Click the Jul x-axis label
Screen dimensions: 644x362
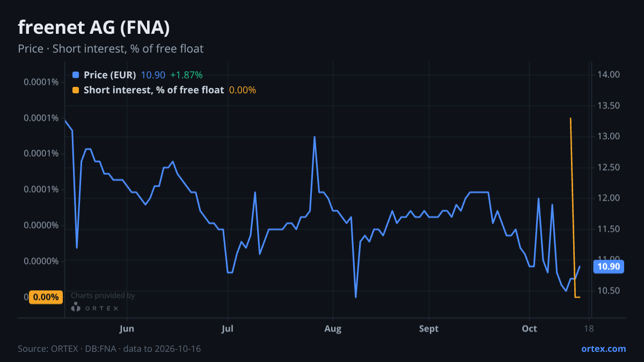[228, 329]
